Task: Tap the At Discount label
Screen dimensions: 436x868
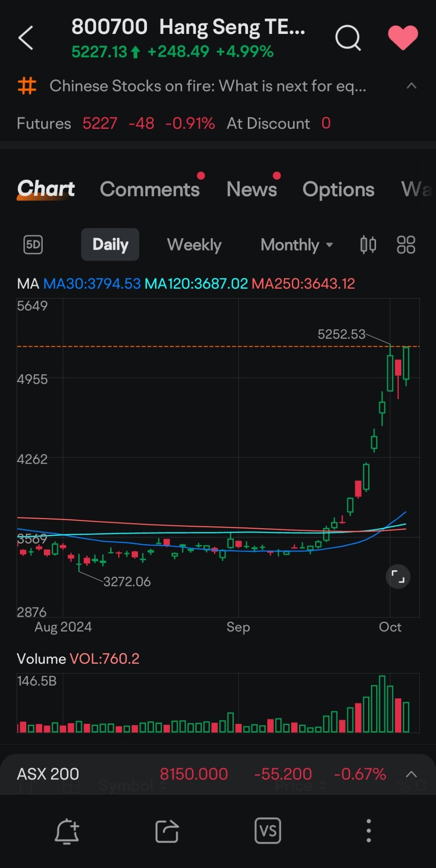Action: click(x=268, y=123)
